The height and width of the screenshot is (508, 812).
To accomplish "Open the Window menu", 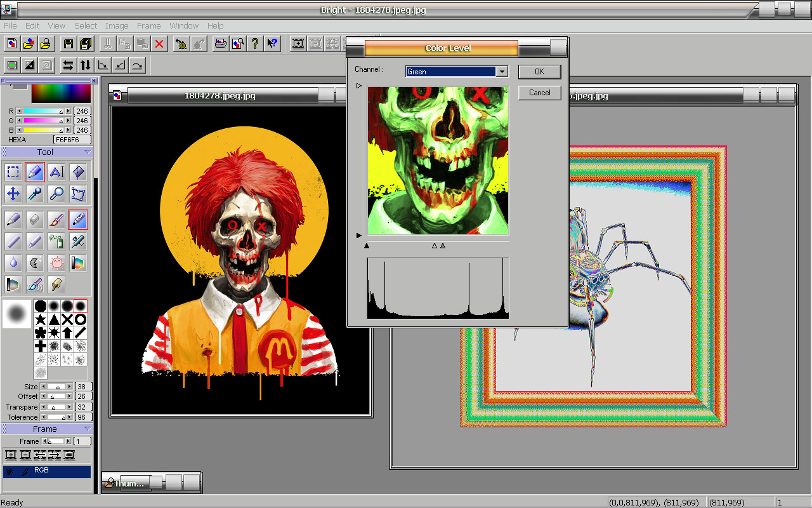I will coord(184,26).
